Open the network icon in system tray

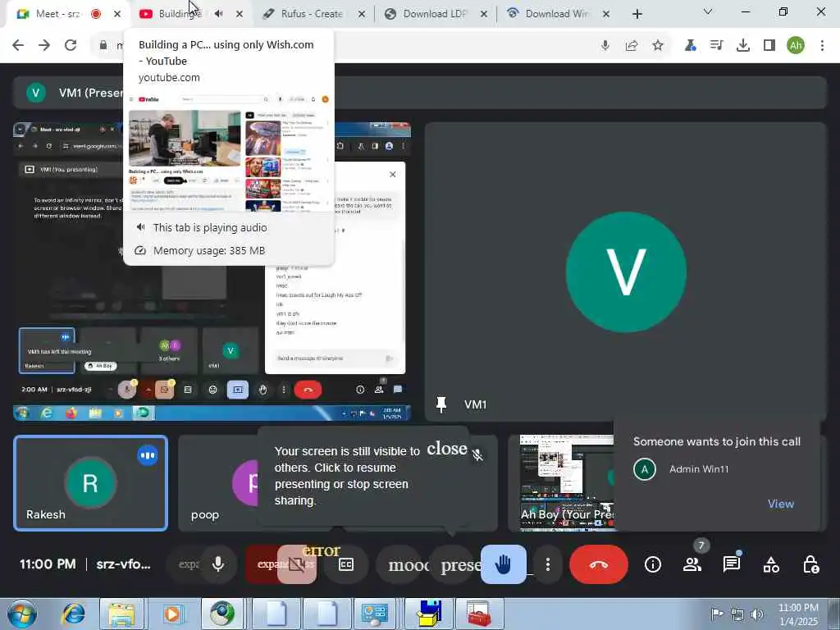tap(737, 614)
